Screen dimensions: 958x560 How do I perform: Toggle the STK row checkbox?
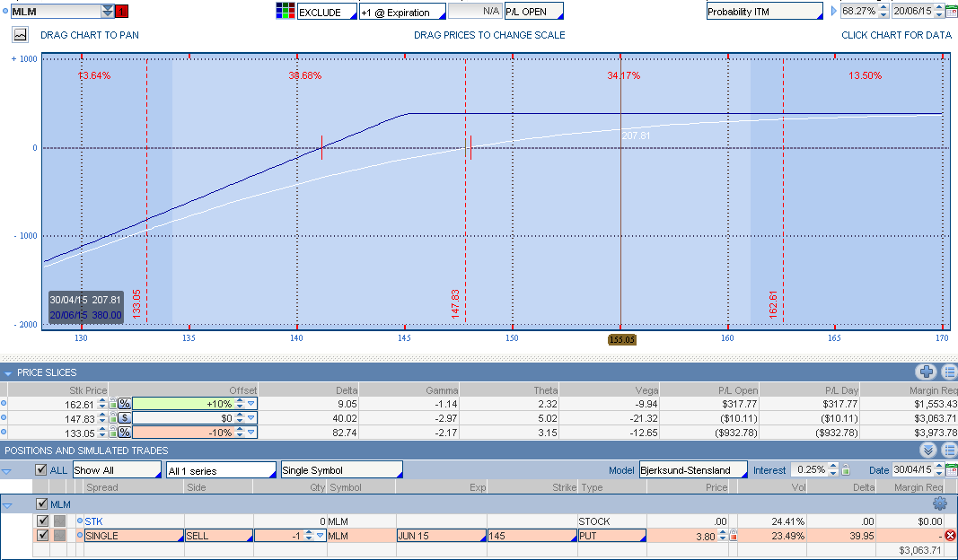pos(42,521)
